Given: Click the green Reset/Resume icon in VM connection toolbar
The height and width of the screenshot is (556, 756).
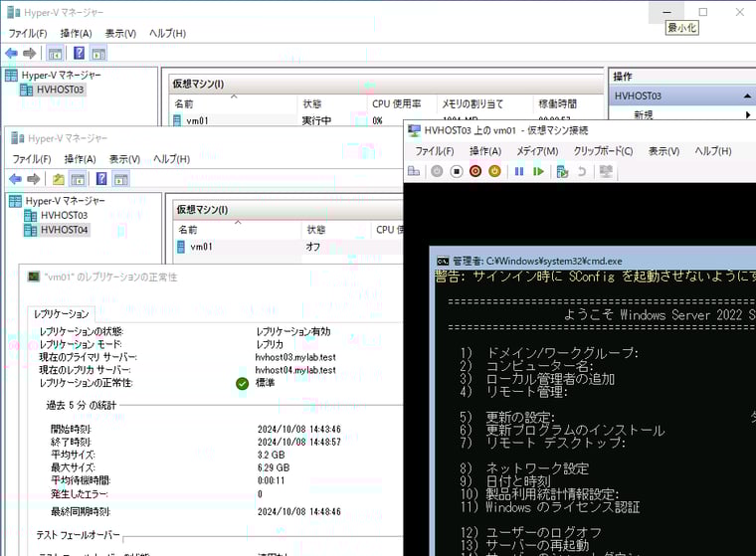Looking at the screenshot, I should pyautogui.click(x=538, y=171).
